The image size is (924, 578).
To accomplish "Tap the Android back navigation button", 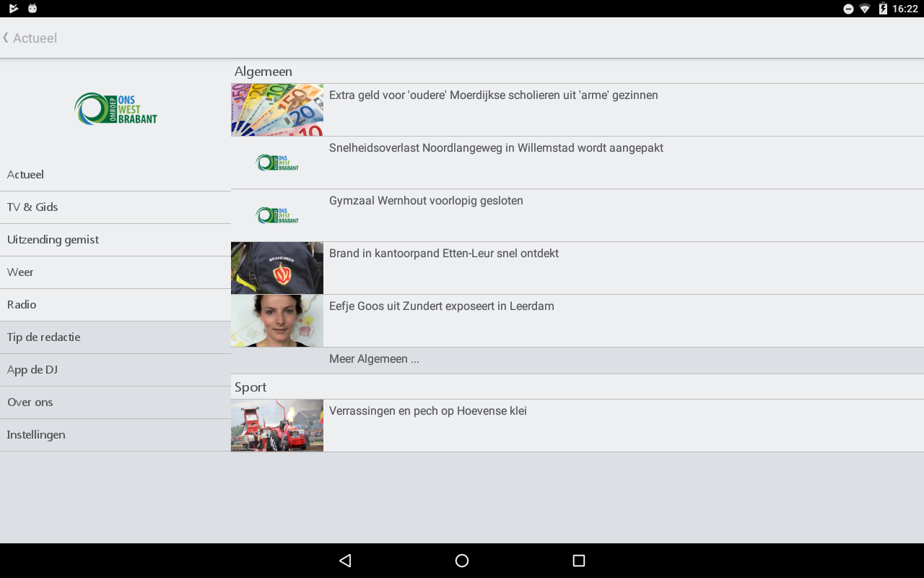I will tap(345, 561).
